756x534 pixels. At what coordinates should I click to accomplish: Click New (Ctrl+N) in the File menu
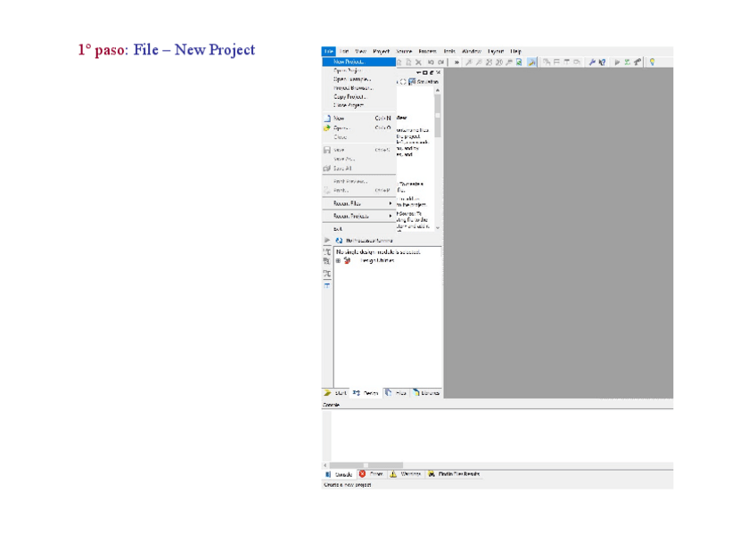pyautogui.click(x=358, y=118)
